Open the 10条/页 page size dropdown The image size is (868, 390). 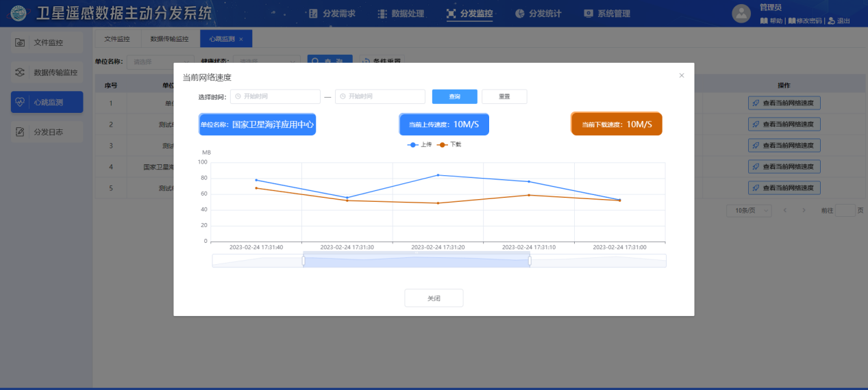[749, 211]
